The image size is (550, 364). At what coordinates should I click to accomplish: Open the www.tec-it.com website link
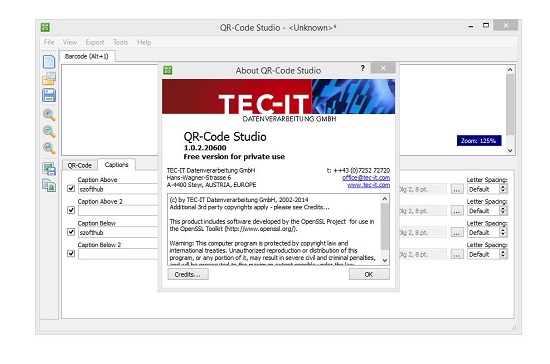[x=368, y=184]
